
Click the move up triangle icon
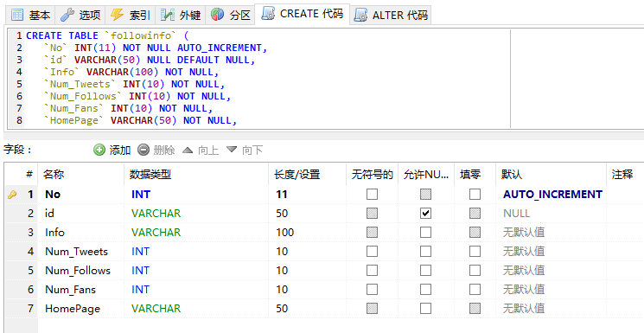coord(188,150)
